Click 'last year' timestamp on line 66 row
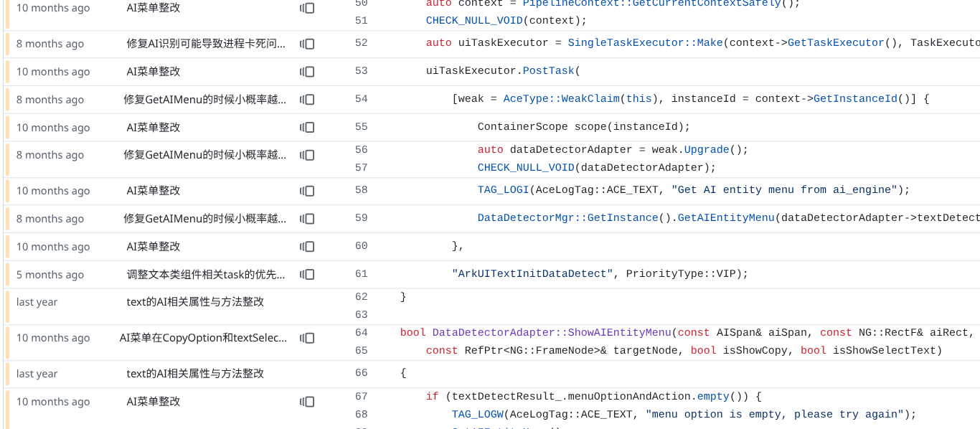Image resolution: width=980 pixels, height=429 pixels. click(37, 374)
